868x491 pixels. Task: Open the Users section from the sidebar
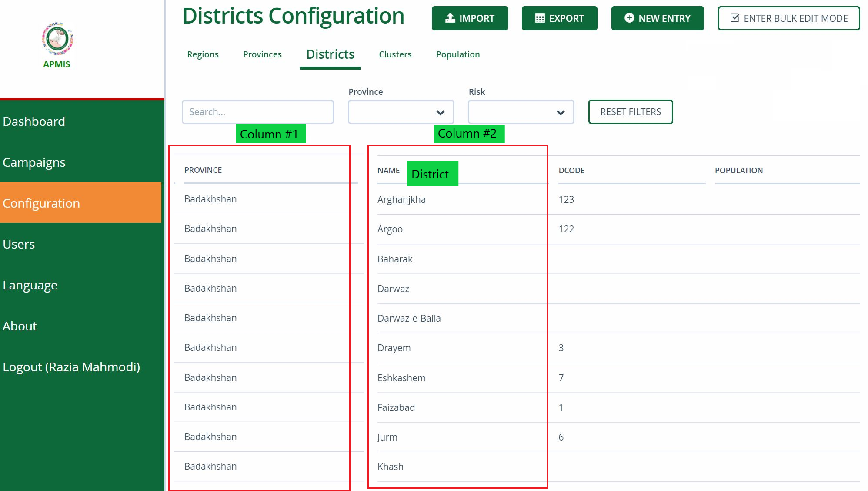pyautogui.click(x=19, y=244)
